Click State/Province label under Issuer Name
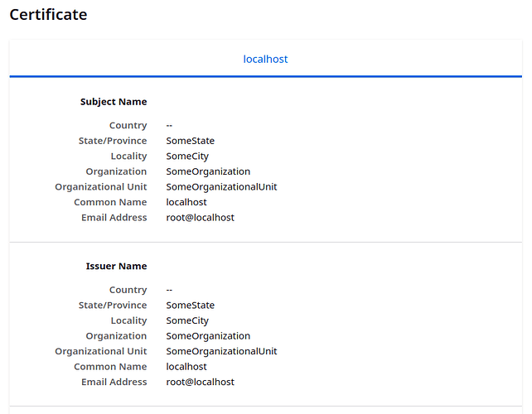The width and height of the screenshot is (532, 414). [113, 306]
